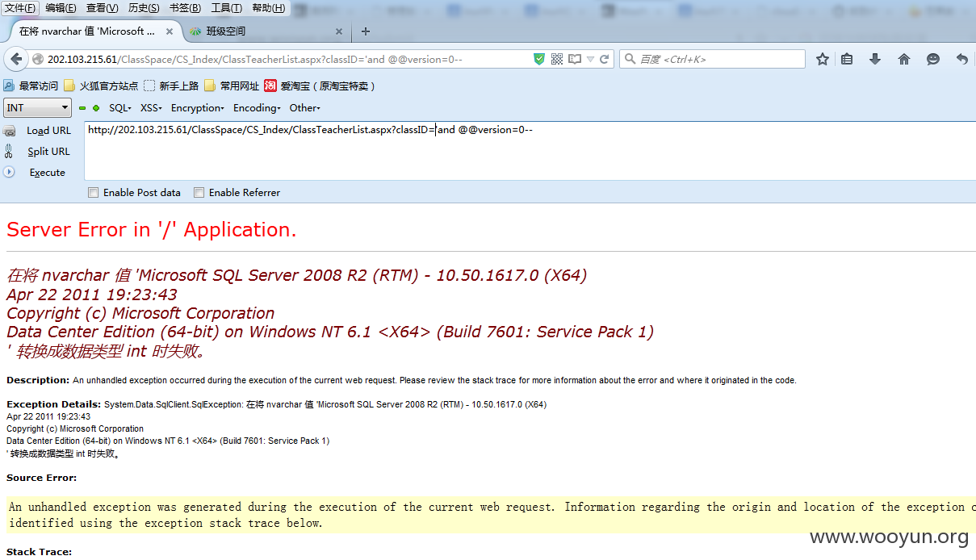Open the 书签(B) menu

pyautogui.click(x=185, y=8)
